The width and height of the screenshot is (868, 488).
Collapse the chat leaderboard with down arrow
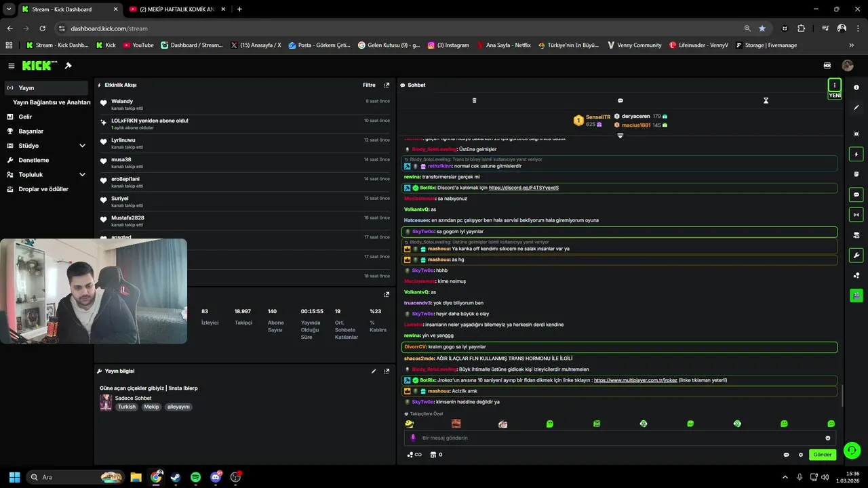click(x=620, y=136)
